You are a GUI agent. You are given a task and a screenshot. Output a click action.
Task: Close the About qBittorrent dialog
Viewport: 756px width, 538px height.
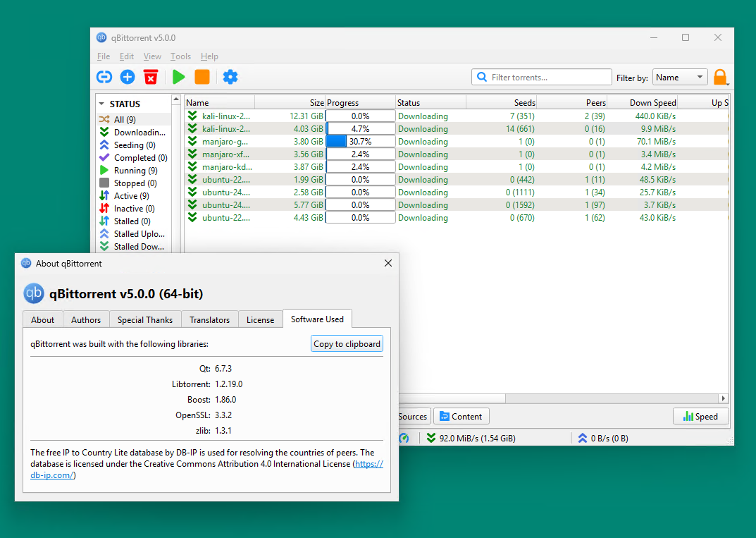click(388, 263)
